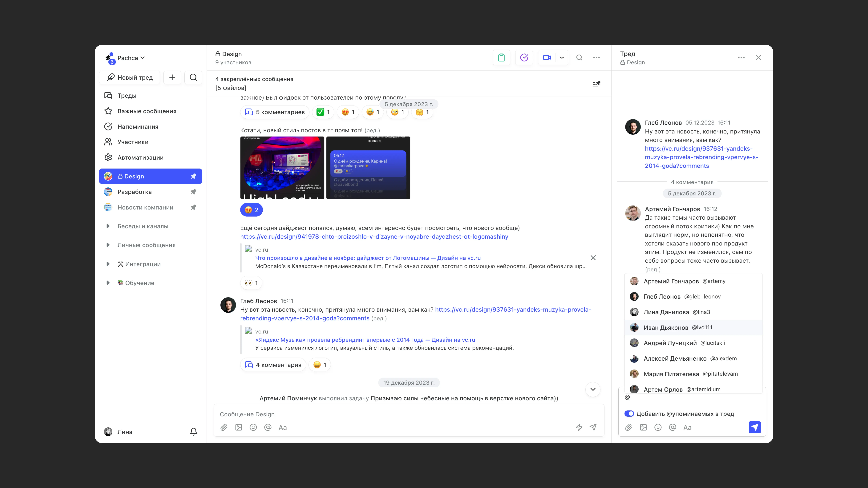Start a video call with camera icon

(547, 58)
